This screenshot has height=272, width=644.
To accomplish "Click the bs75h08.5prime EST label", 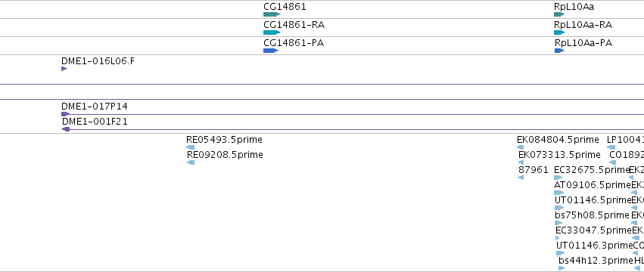I will (593, 215).
